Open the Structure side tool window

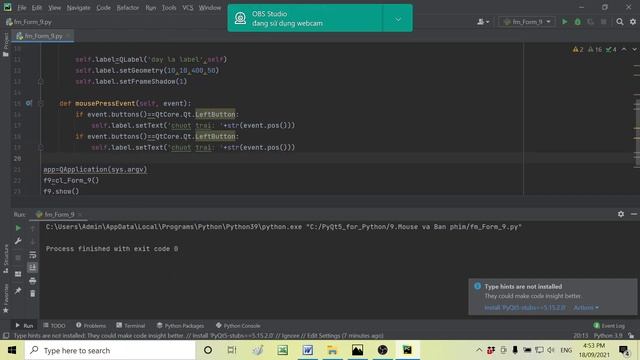6,259
